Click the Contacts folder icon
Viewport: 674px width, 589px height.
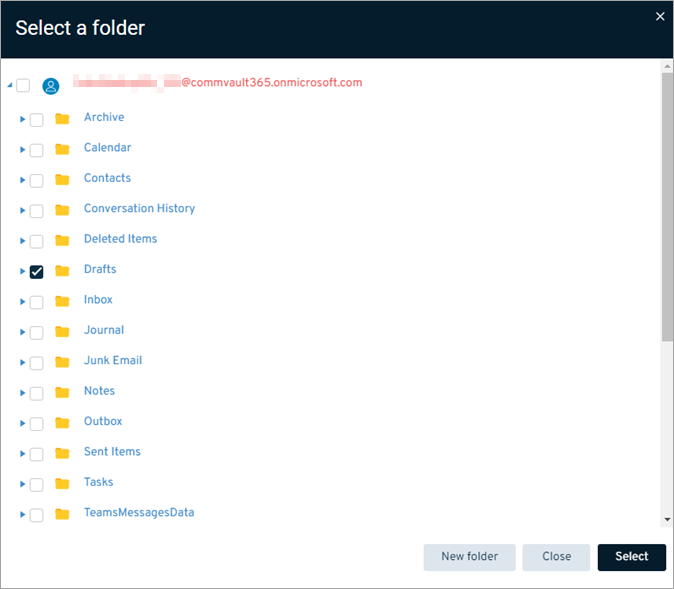click(62, 180)
